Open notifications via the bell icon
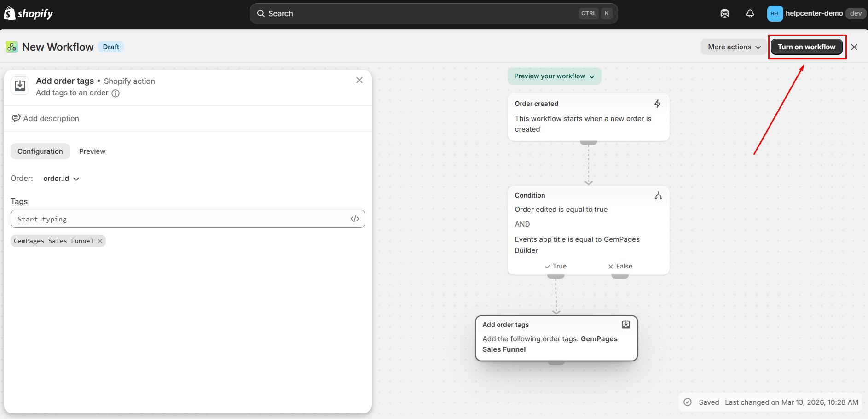 750,13
